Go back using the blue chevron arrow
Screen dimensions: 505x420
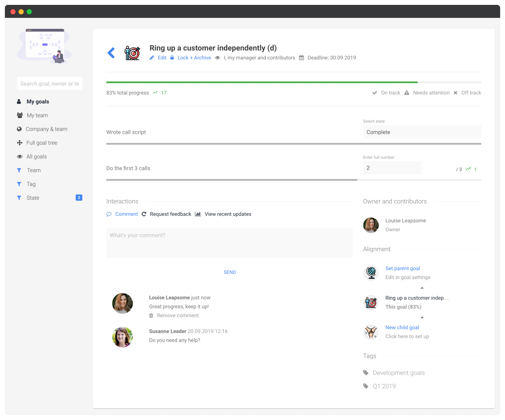(x=111, y=53)
